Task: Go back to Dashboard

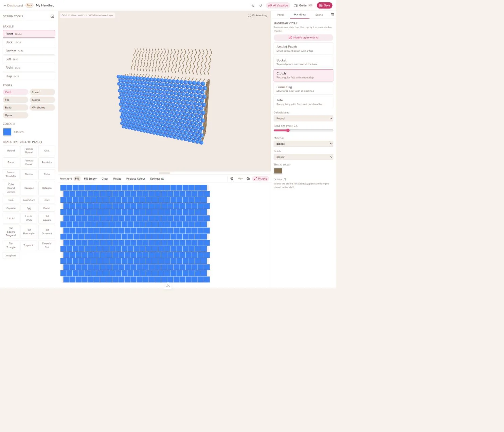Action: click(x=13, y=5)
